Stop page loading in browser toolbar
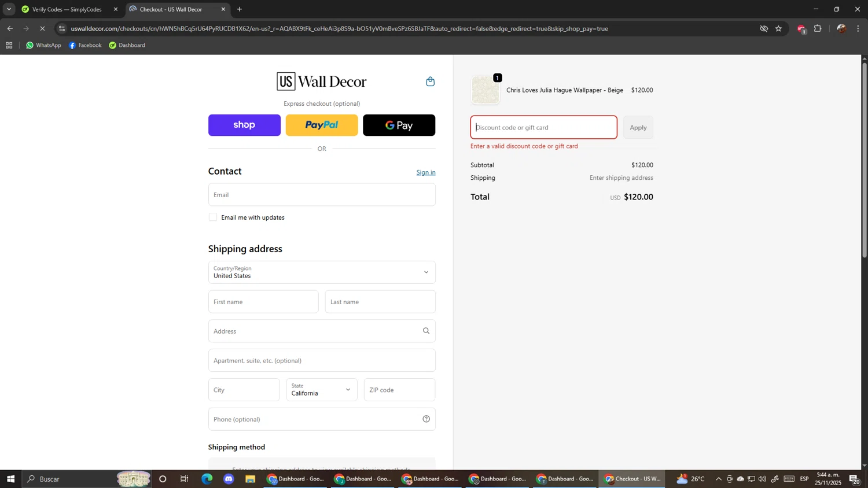 point(42,28)
